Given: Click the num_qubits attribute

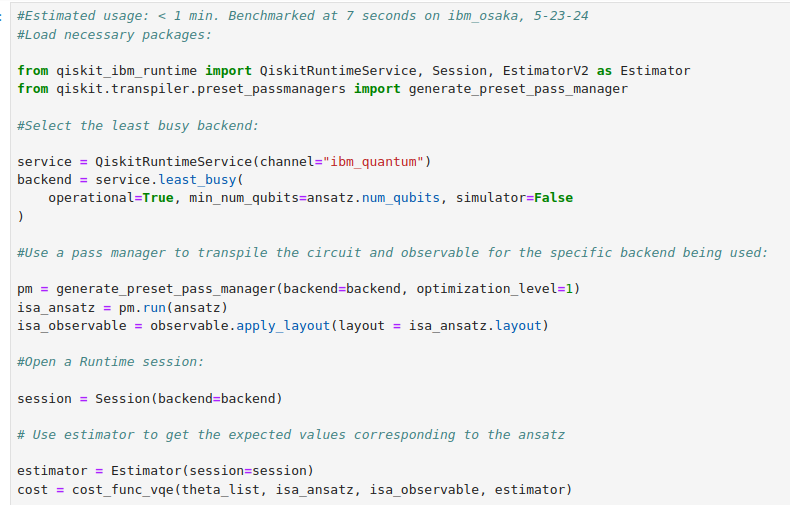Looking at the screenshot, I should (x=401, y=198).
